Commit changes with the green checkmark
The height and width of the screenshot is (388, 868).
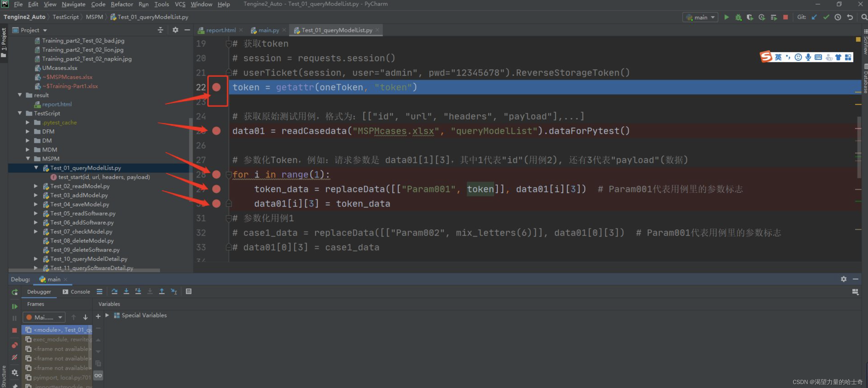pos(826,17)
